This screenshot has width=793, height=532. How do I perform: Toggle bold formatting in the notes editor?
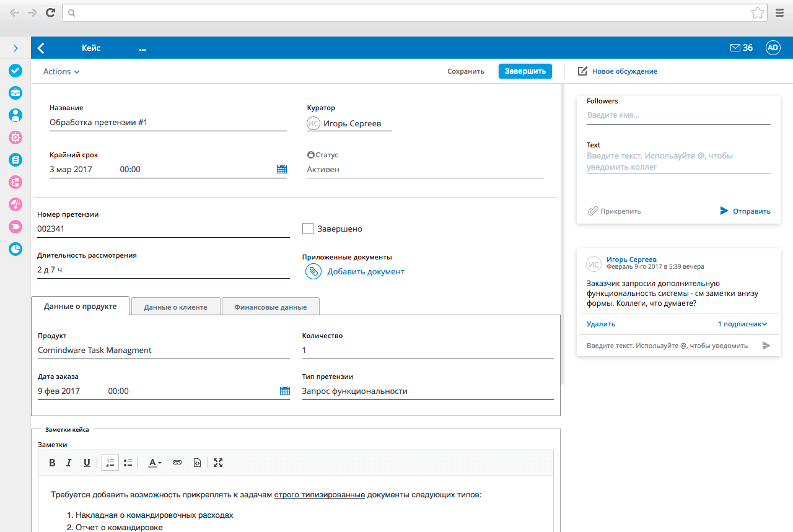tap(52, 463)
